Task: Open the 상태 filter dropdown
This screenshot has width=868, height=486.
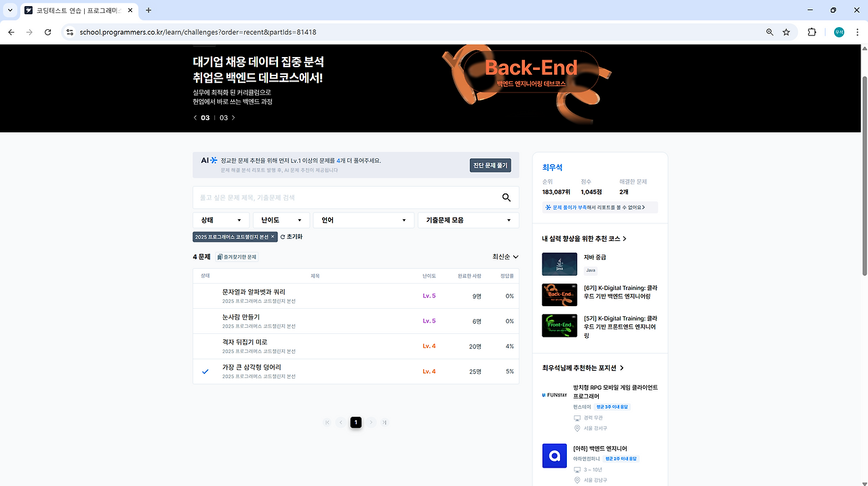Action: [220, 220]
